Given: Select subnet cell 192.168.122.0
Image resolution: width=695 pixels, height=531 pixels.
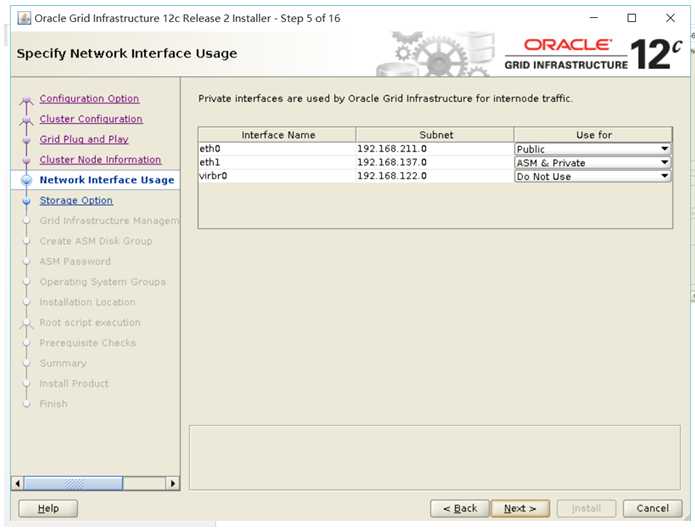Looking at the screenshot, I should point(435,176).
